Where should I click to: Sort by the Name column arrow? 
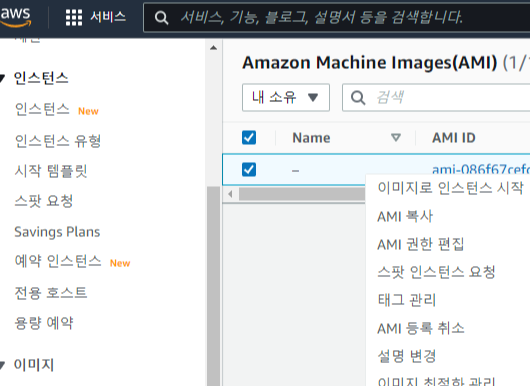[x=396, y=138]
